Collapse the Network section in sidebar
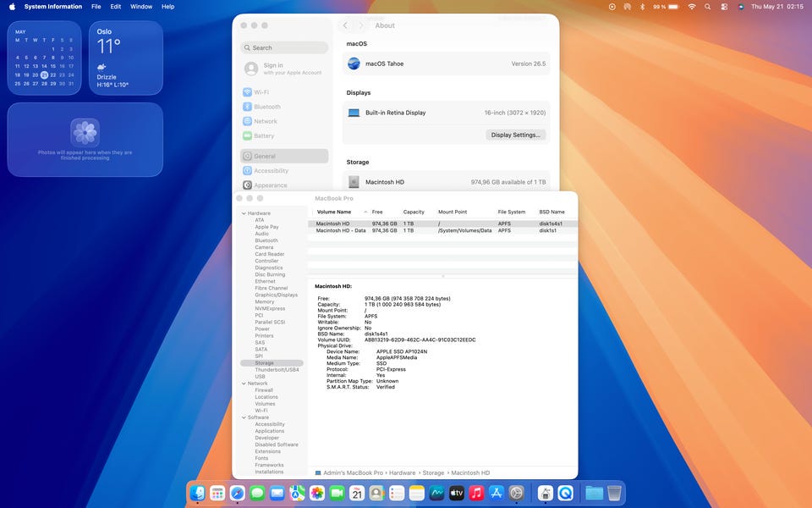 [244, 384]
